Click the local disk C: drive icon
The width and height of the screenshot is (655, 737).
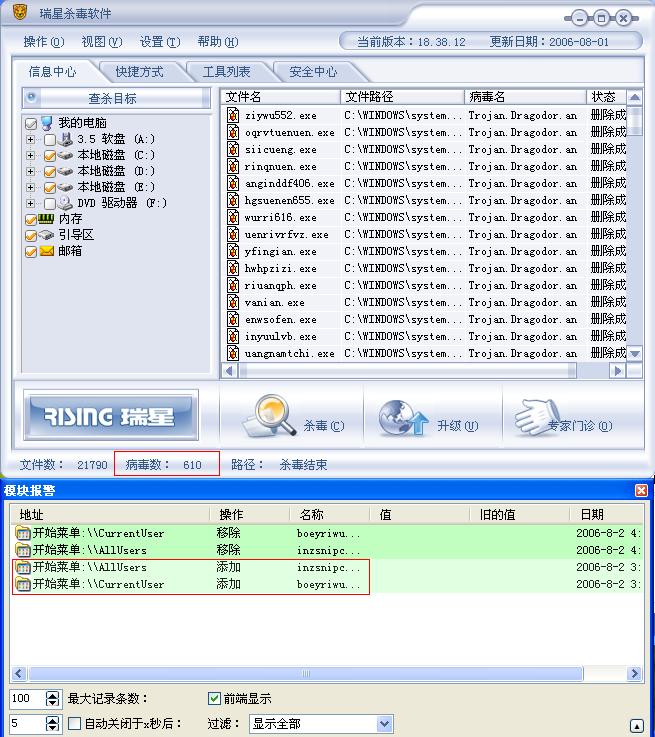(x=65, y=155)
